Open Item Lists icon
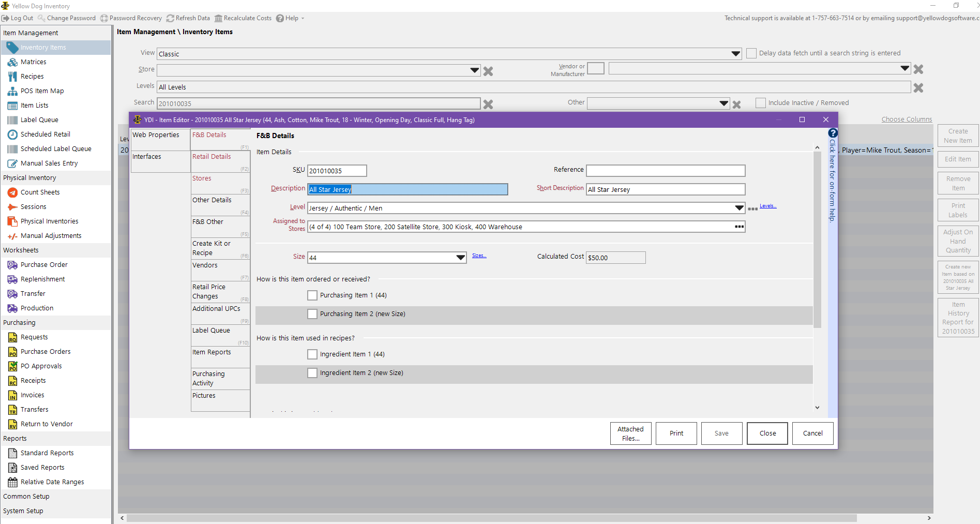Viewport: 980px width, 524px height. (12, 105)
